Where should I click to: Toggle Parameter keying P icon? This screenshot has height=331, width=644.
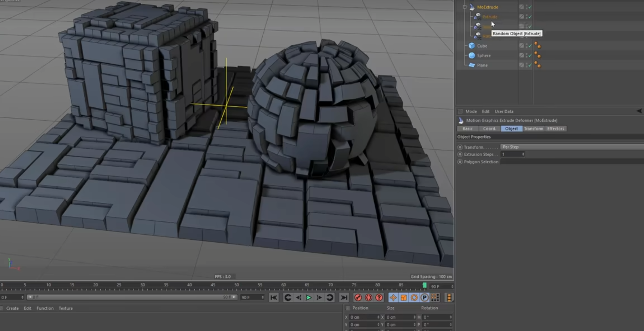click(x=425, y=297)
